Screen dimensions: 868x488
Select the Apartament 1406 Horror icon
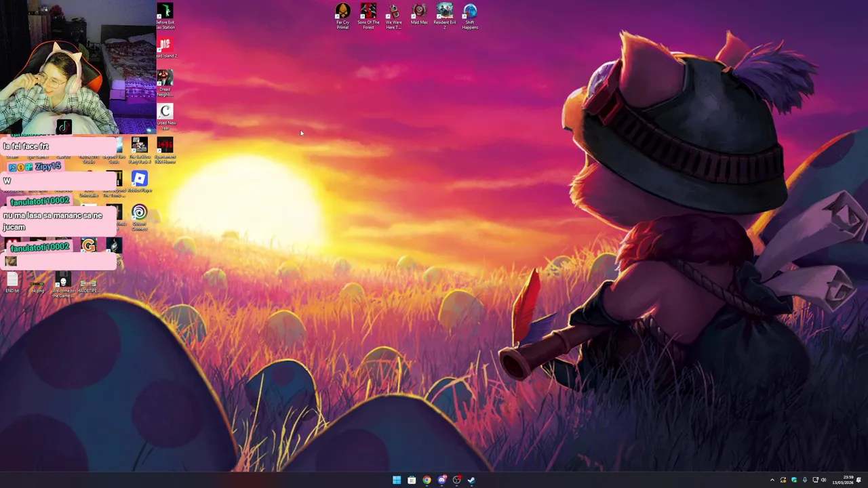point(165,150)
